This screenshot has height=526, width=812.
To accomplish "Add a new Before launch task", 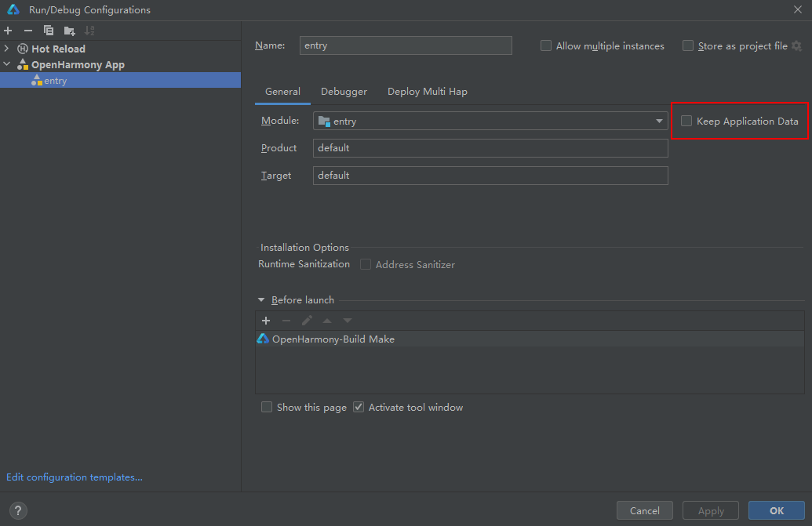I will point(266,321).
